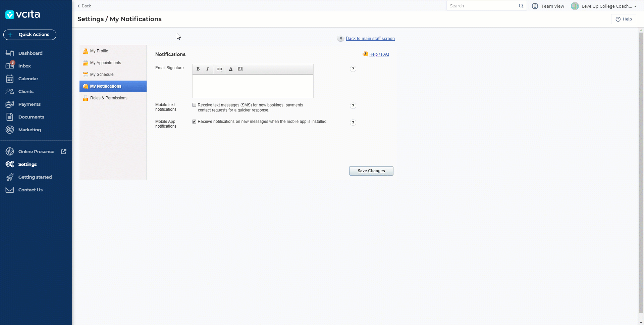This screenshot has width=644, height=325.
Task: Open the Dashboard icon in sidebar
Action: (x=10, y=53)
